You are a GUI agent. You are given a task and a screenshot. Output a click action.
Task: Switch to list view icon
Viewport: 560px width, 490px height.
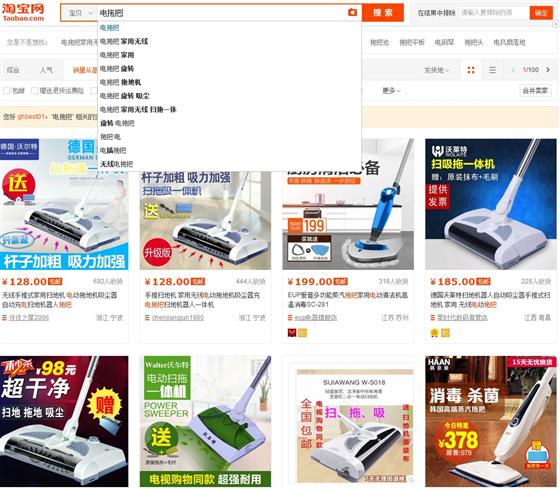[492, 70]
